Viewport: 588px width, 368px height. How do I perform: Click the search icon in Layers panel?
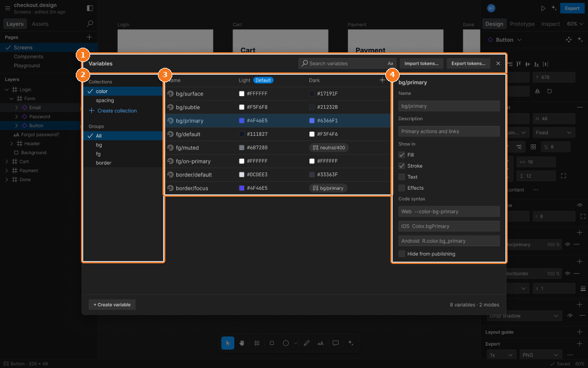(x=90, y=24)
